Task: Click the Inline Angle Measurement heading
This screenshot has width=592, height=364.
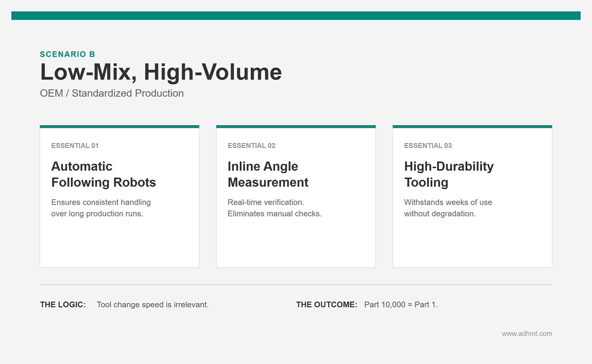Action: (x=268, y=174)
